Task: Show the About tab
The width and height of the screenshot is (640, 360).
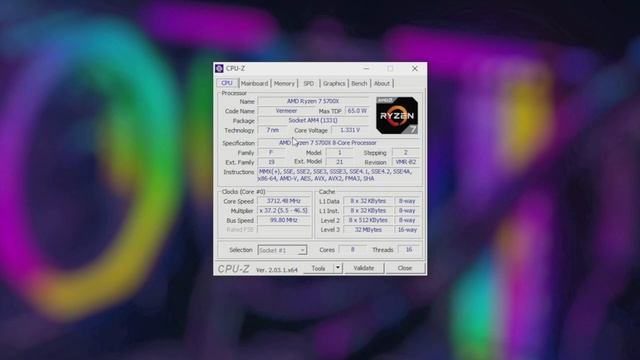Action: (382, 83)
